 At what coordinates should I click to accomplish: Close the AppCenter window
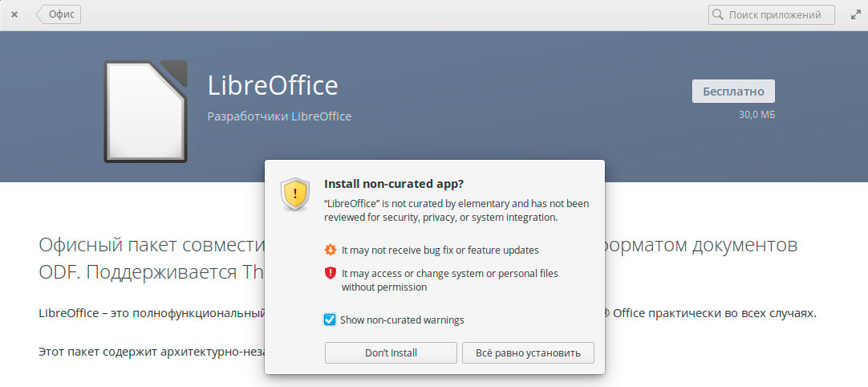[14, 14]
